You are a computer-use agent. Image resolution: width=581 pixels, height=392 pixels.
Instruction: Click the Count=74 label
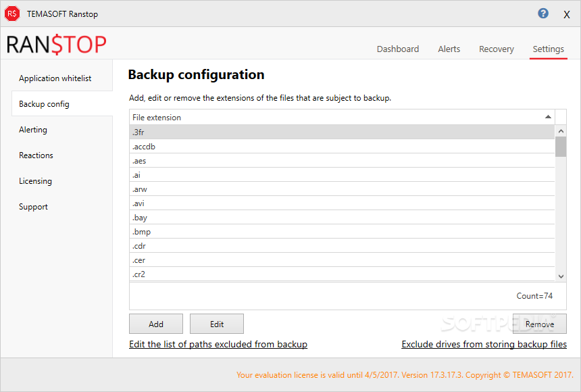tap(534, 295)
